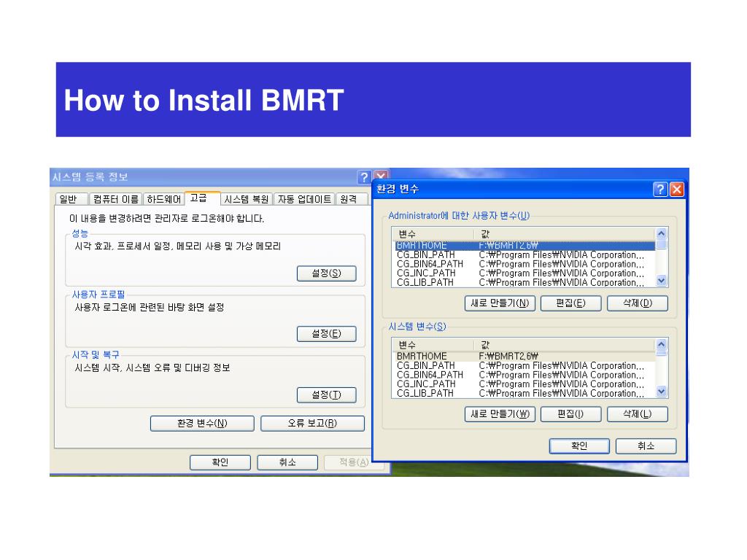Confirm System Properties with 확인
This screenshot has width=747, height=560.
click(220, 462)
